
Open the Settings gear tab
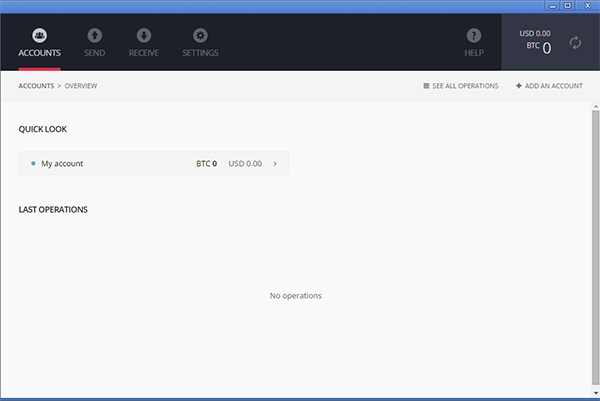click(200, 42)
